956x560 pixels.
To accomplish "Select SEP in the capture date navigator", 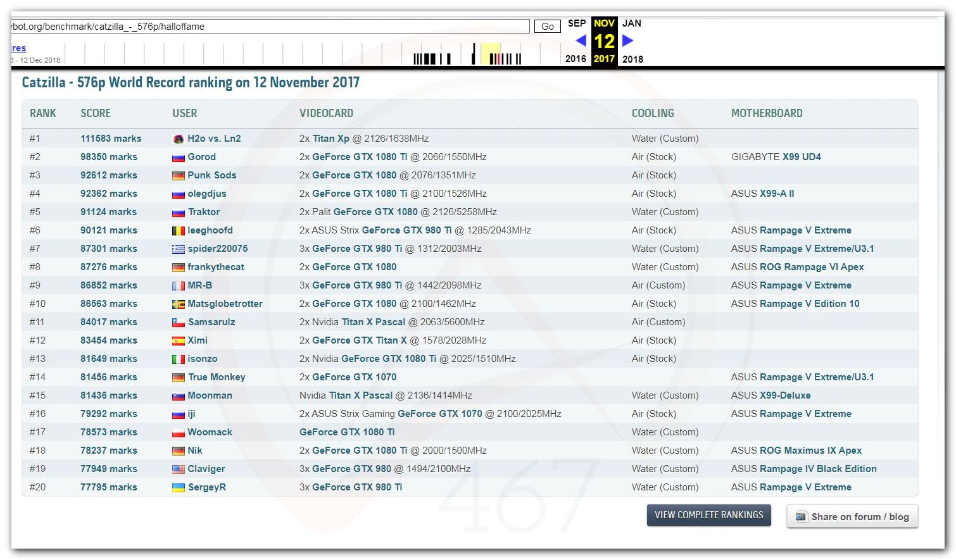I will point(577,23).
